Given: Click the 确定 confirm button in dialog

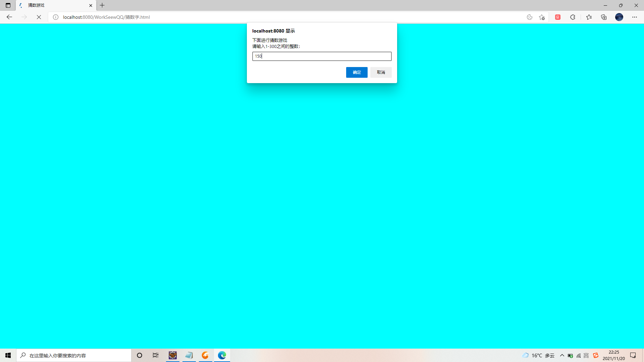Looking at the screenshot, I should [357, 72].
